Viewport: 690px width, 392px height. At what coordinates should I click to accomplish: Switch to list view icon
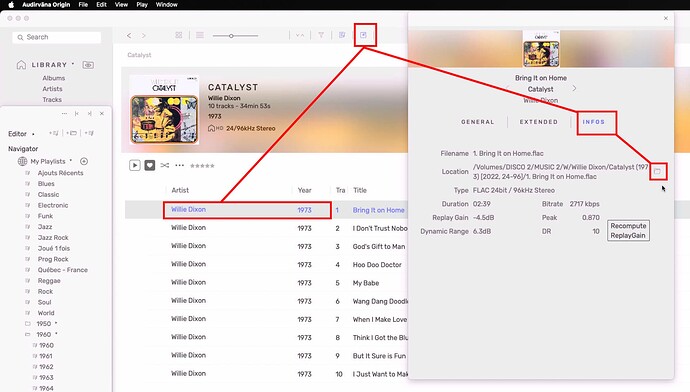pos(200,35)
